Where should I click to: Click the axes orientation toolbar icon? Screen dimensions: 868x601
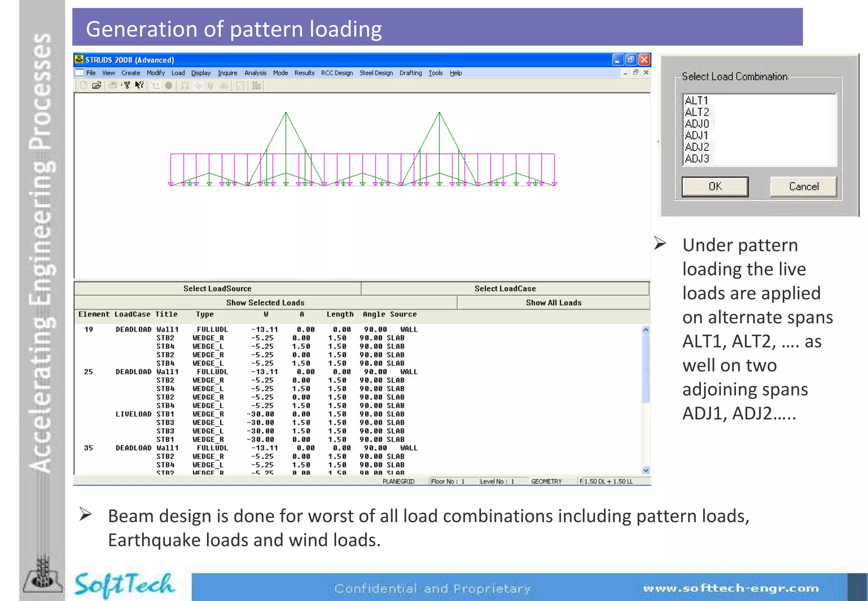click(x=156, y=86)
